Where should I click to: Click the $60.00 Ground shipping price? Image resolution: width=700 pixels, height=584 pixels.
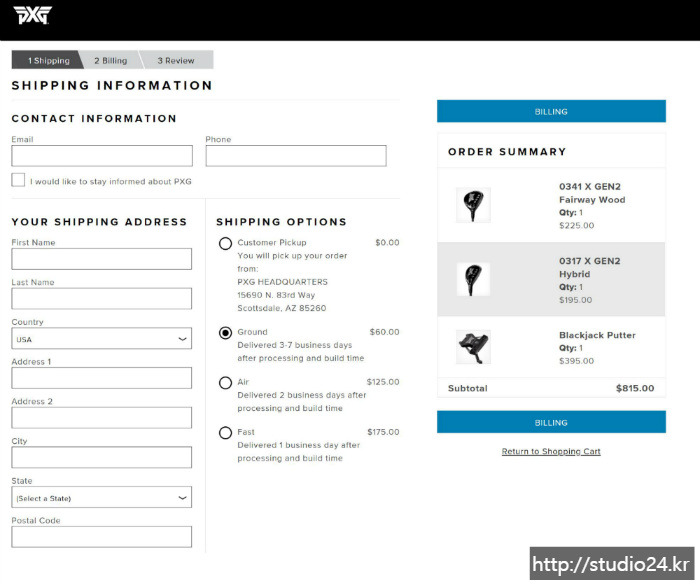[384, 332]
